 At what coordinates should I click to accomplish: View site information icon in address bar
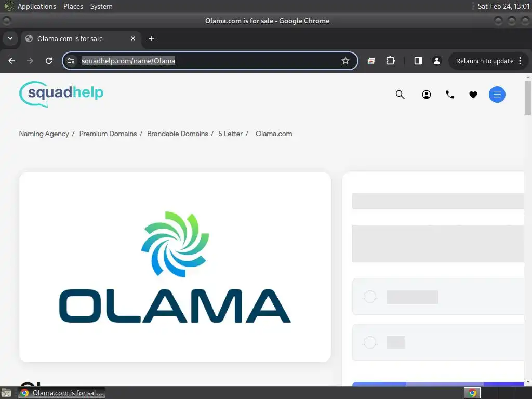click(x=71, y=61)
